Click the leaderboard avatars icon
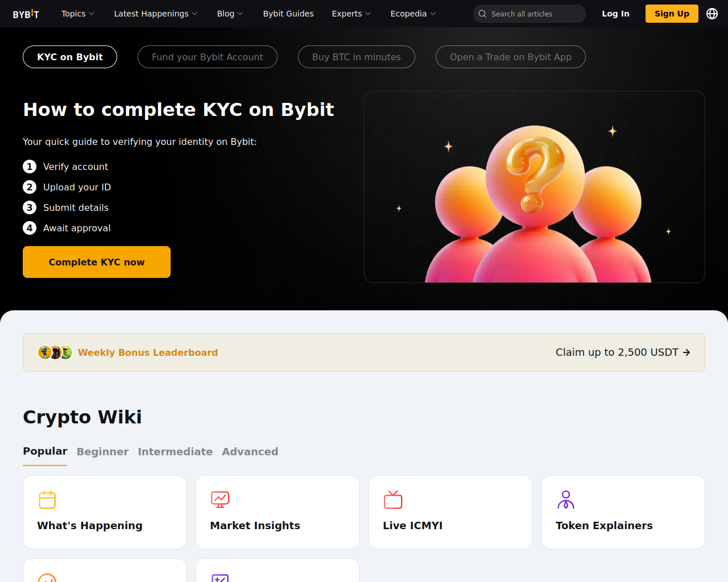Image resolution: width=728 pixels, height=582 pixels. [x=55, y=352]
